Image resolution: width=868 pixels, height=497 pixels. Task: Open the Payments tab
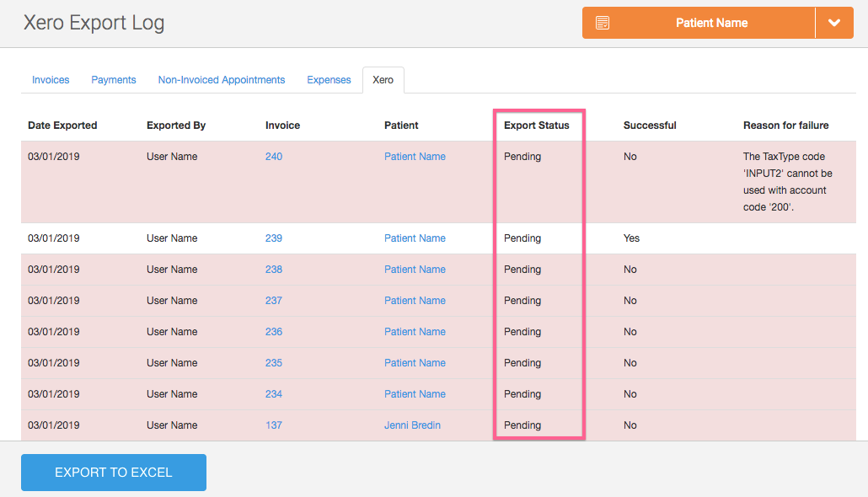click(x=114, y=80)
